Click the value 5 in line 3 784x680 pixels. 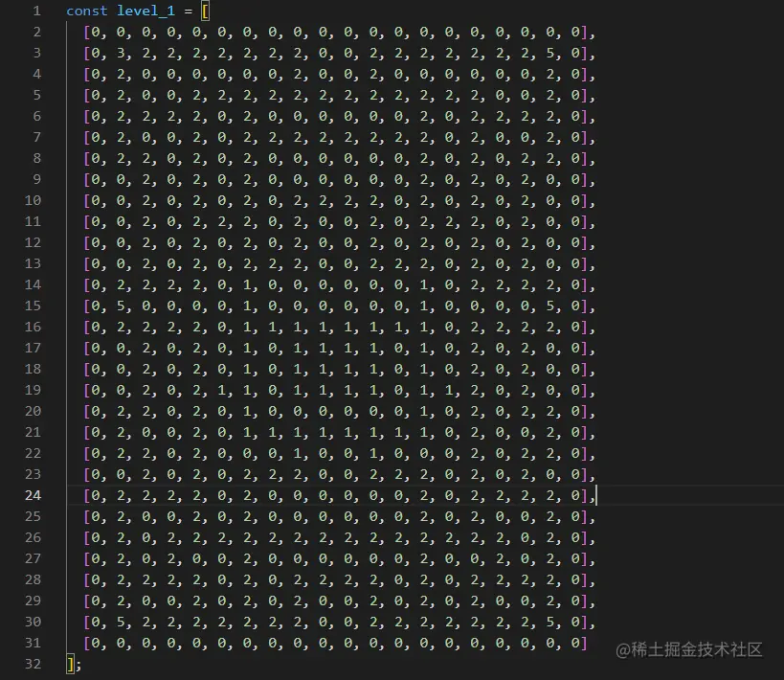(550, 53)
